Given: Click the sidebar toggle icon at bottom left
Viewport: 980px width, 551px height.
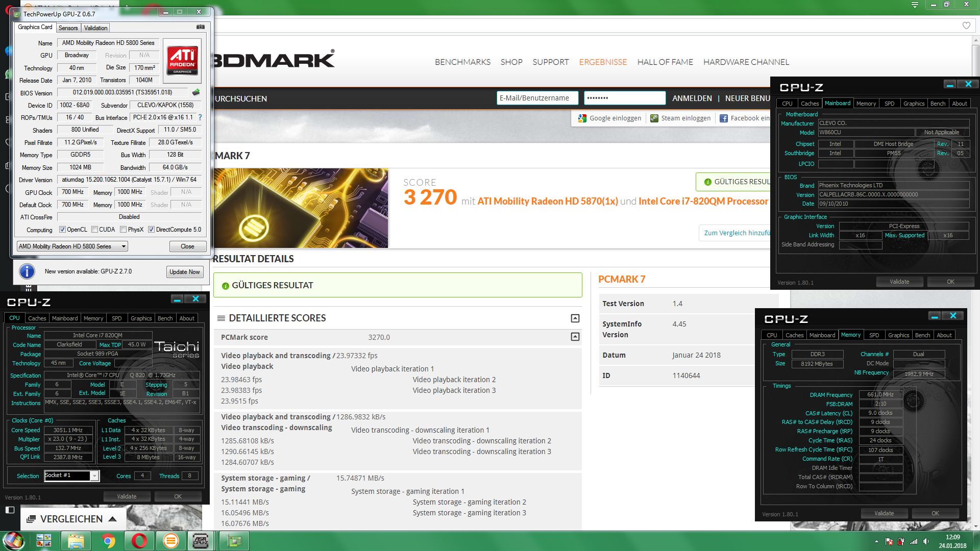Looking at the screenshot, I should (x=10, y=510).
